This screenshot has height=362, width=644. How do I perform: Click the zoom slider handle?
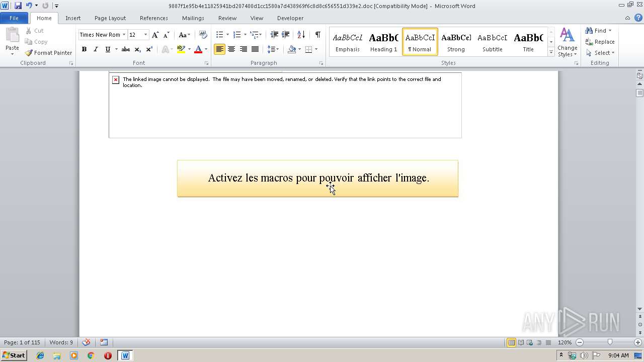click(610, 342)
